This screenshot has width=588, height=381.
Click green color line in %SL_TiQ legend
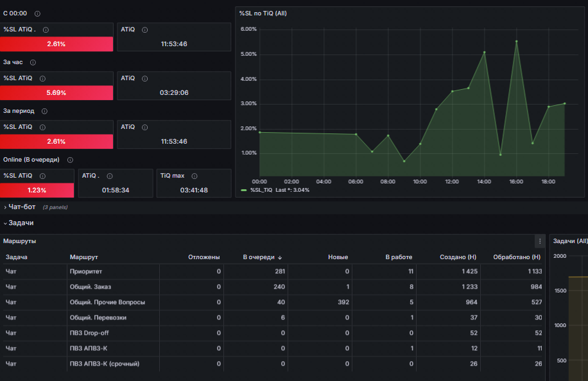tap(244, 190)
